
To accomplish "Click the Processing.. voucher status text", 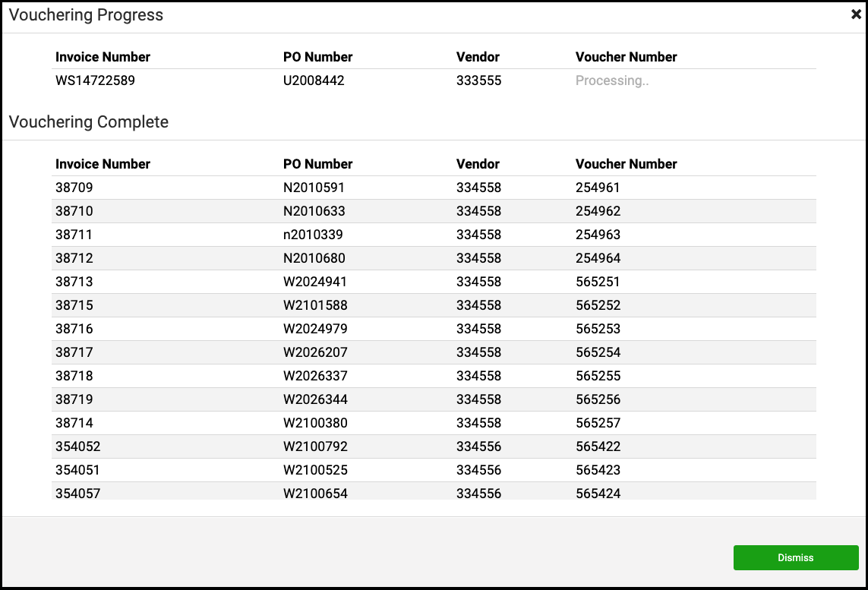I will 611,80.
